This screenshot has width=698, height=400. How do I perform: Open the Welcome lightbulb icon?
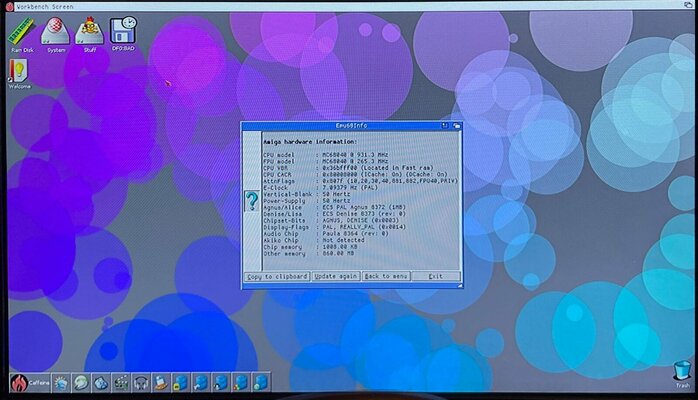pos(18,71)
